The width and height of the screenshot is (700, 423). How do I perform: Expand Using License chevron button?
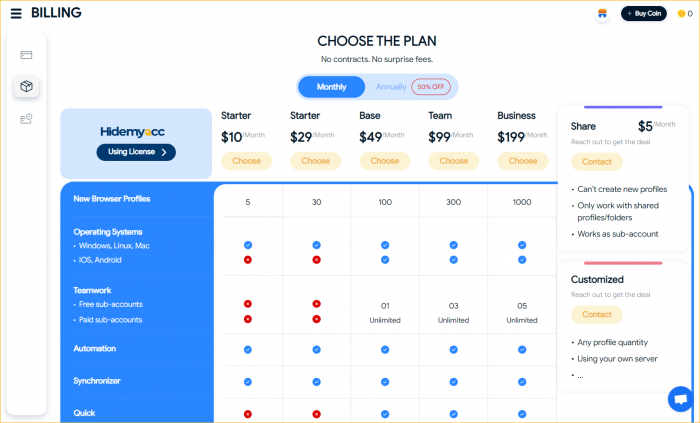point(136,152)
